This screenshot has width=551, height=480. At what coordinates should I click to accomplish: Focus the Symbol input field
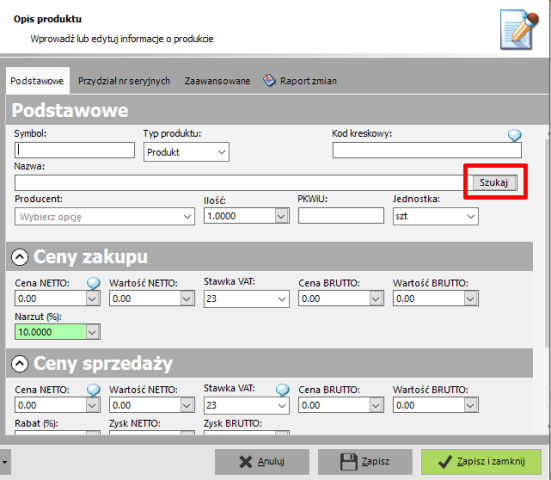[74, 150]
